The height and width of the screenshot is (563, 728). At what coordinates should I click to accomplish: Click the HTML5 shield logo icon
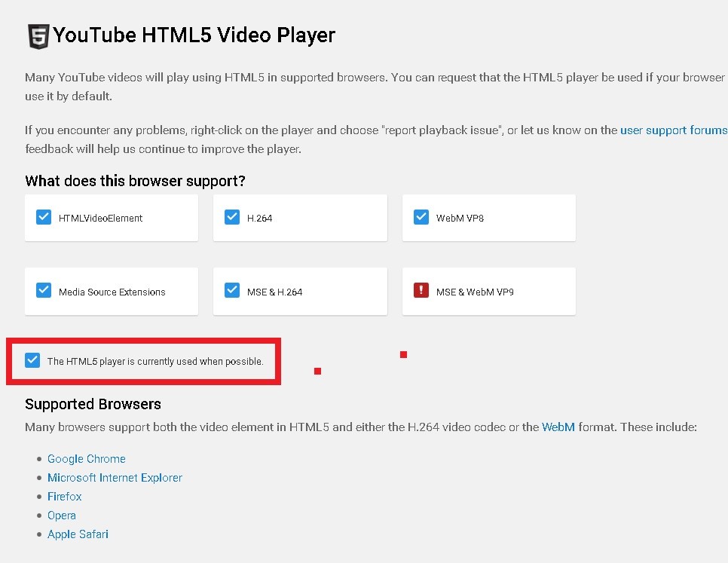[38, 36]
